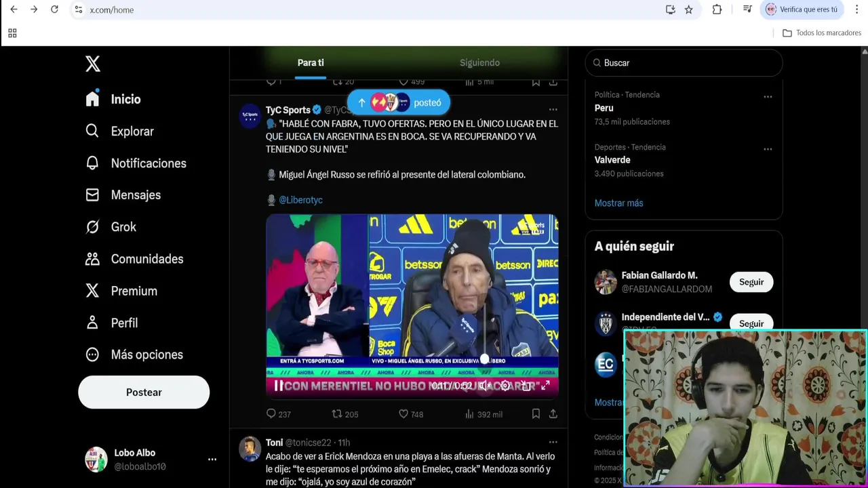868x488 pixels.
Task: Open Fabian Gallardo M. profile picture
Action: (606, 282)
